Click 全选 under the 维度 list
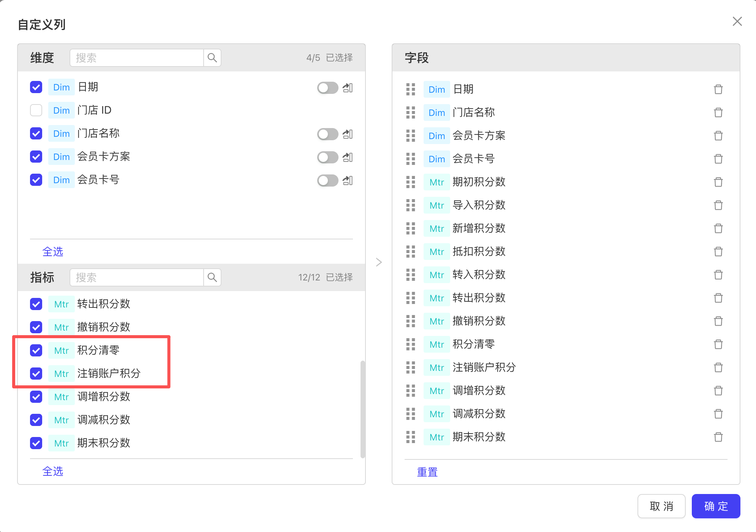 point(53,252)
